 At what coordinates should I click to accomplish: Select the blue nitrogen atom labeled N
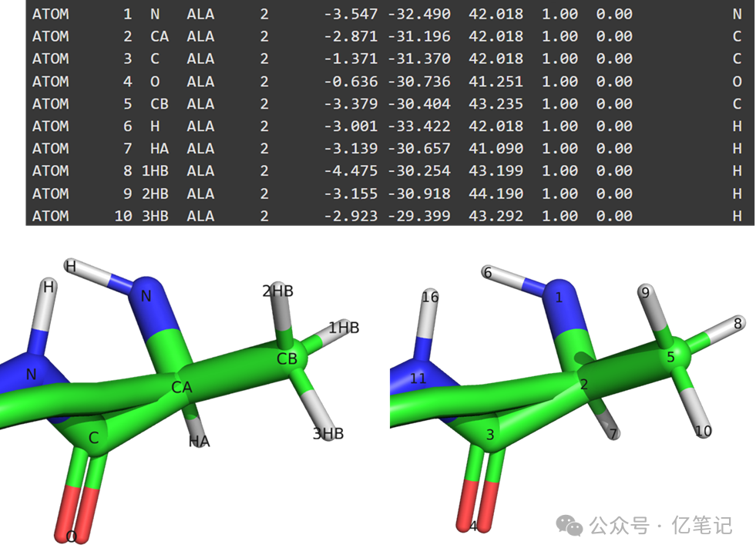[x=146, y=294]
